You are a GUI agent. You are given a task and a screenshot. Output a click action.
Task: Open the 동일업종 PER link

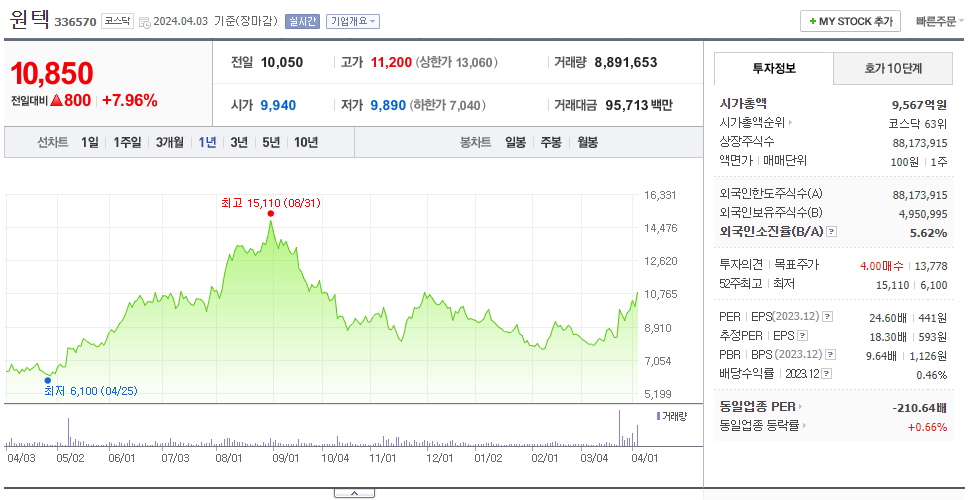[x=757, y=407]
